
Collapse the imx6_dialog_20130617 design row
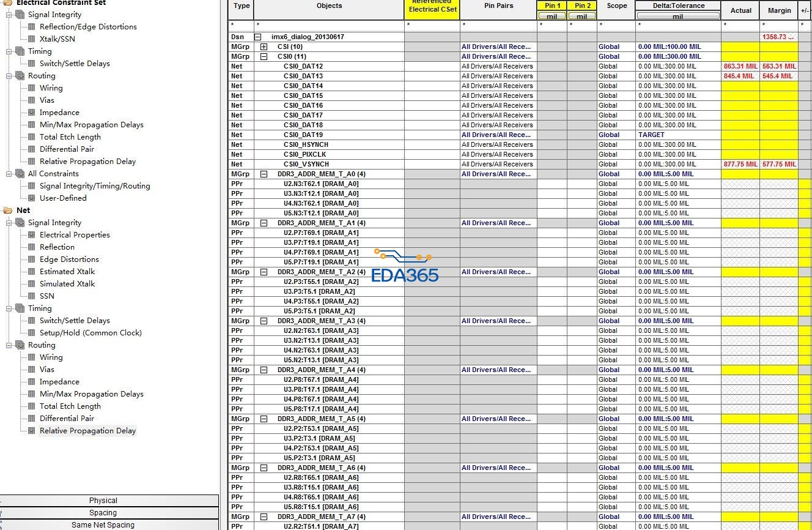click(x=258, y=37)
